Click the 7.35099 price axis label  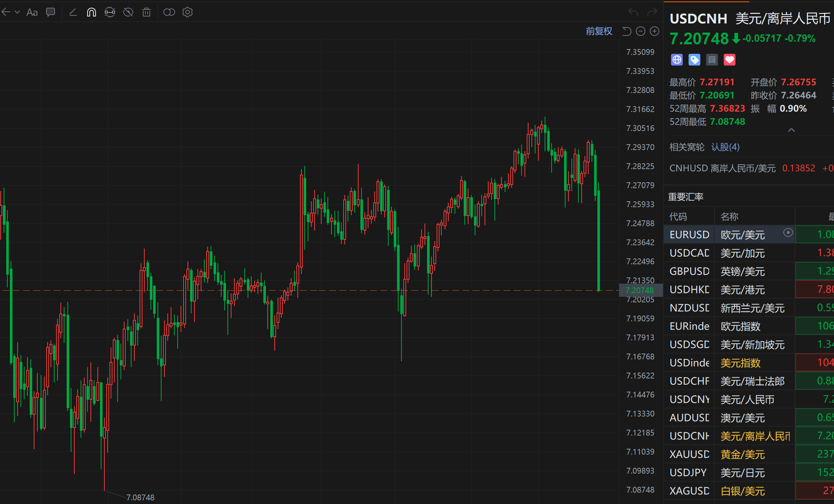pos(640,52)
